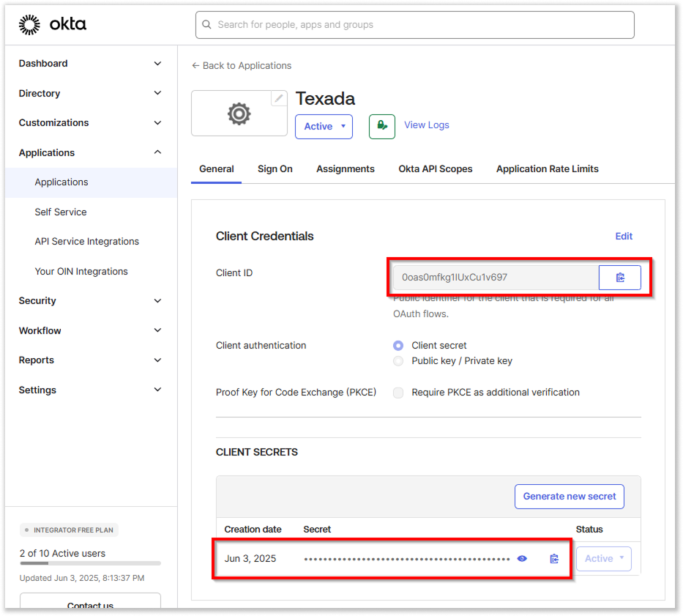Click the Okta logo
683x616 pixels.
tap(52, 25)
